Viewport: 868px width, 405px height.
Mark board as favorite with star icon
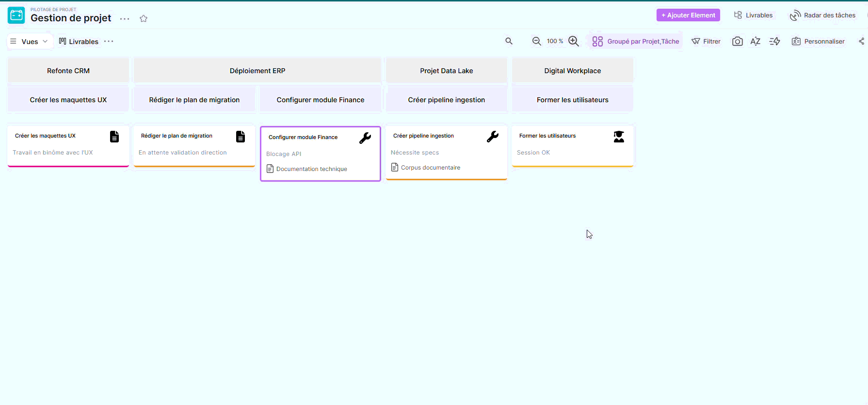pos(144,18)
